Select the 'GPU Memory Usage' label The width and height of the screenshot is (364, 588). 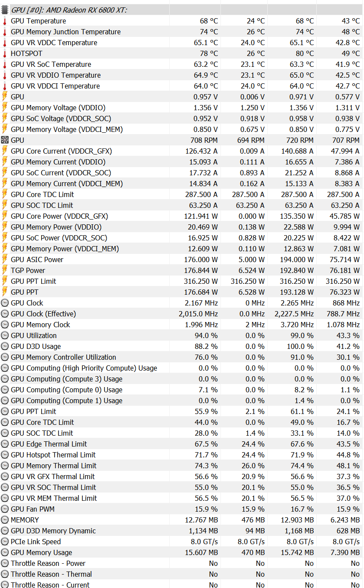42,552
